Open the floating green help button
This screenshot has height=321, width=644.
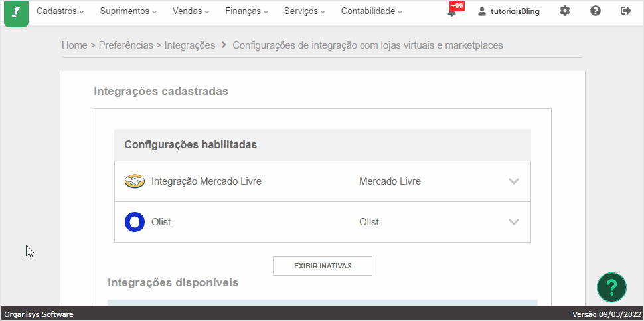(611, 287)
